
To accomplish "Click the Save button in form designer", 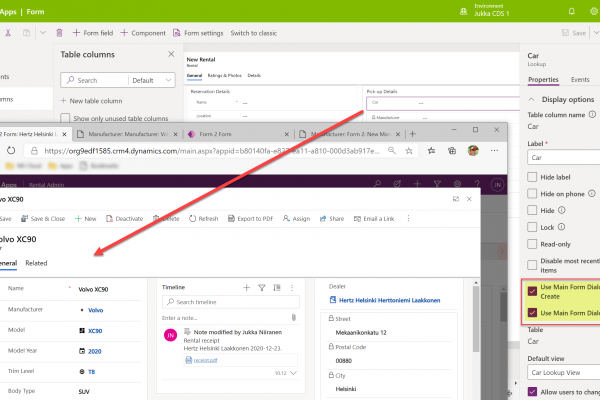I will 574,33.
